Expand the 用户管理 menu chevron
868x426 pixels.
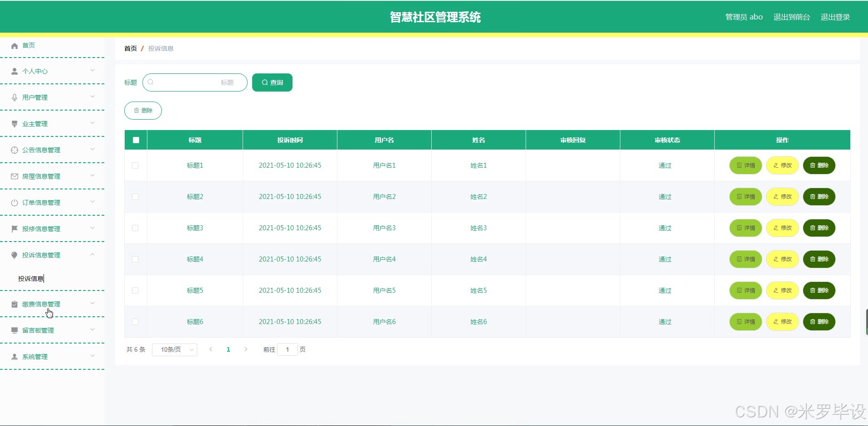(93, 97)
